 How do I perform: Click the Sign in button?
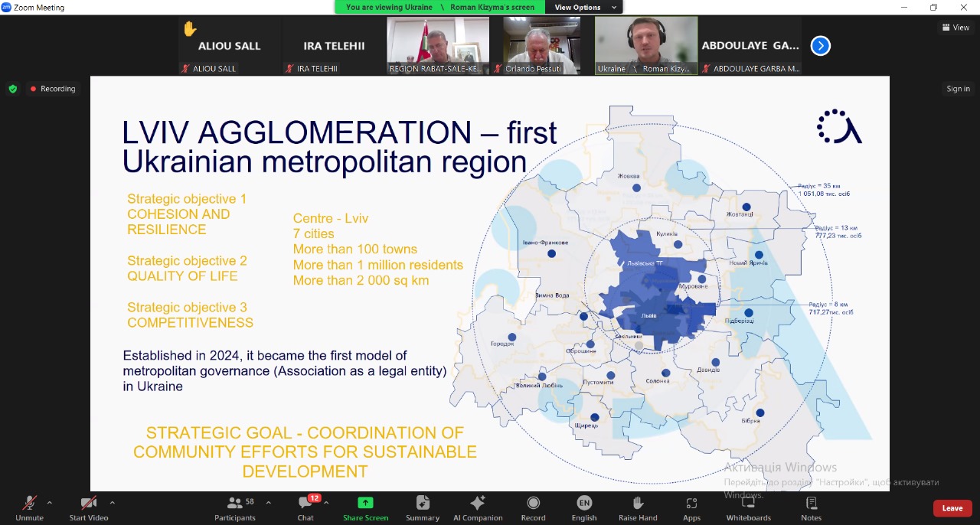pos(958,89)
